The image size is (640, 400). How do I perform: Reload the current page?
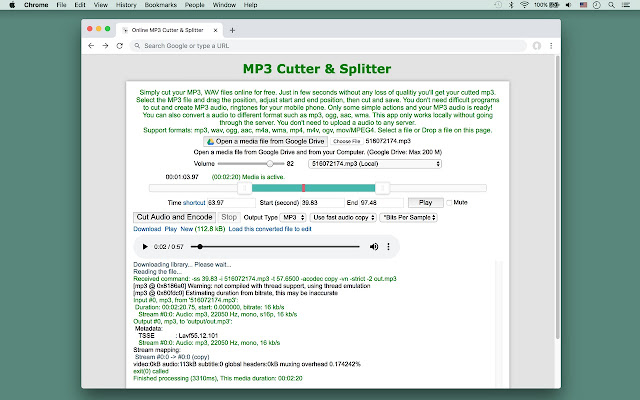pos(120,46)
